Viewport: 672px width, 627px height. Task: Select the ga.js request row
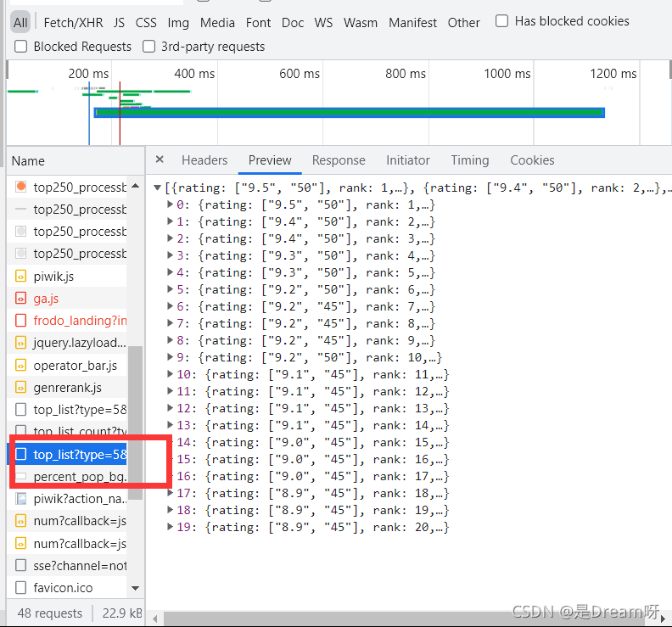[67, 298]
